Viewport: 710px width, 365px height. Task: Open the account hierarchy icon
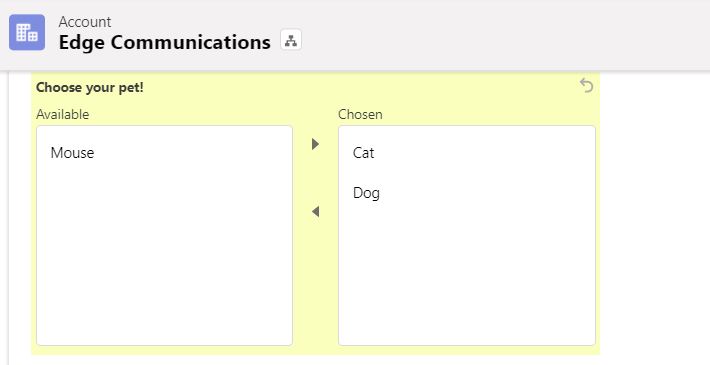pyautogui.click(x=291, y=40)
